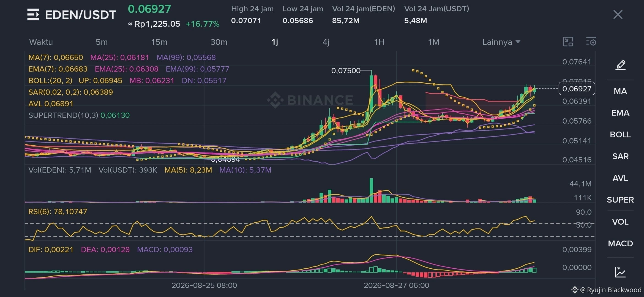Click the 0,07500 high price marker
The height and width of the screenshot is (297, 644).
click(346, 71)
